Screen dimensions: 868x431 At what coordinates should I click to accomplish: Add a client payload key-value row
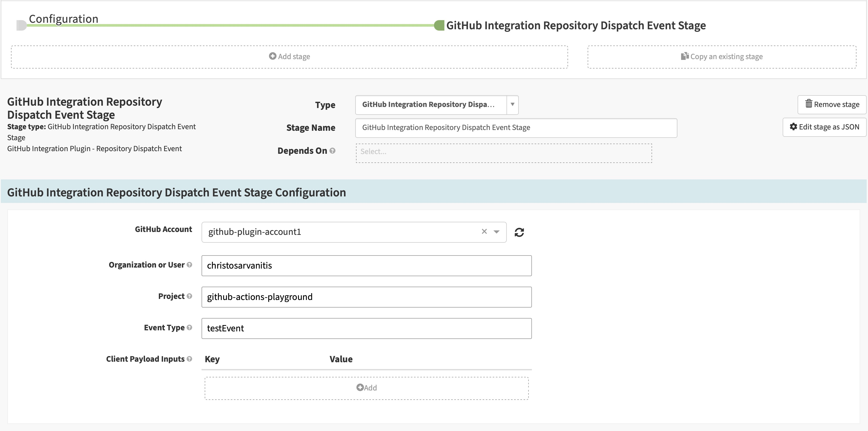click(366, 388)
